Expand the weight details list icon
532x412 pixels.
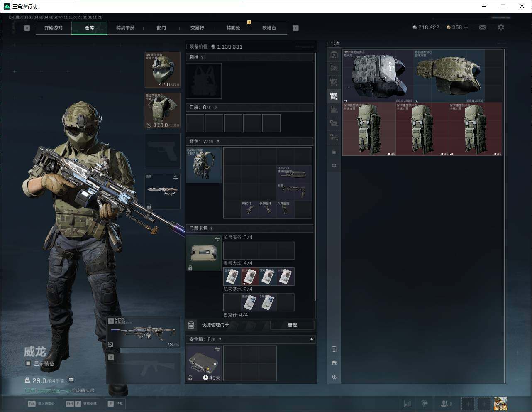pyautogui.click(x=71, y=380)
